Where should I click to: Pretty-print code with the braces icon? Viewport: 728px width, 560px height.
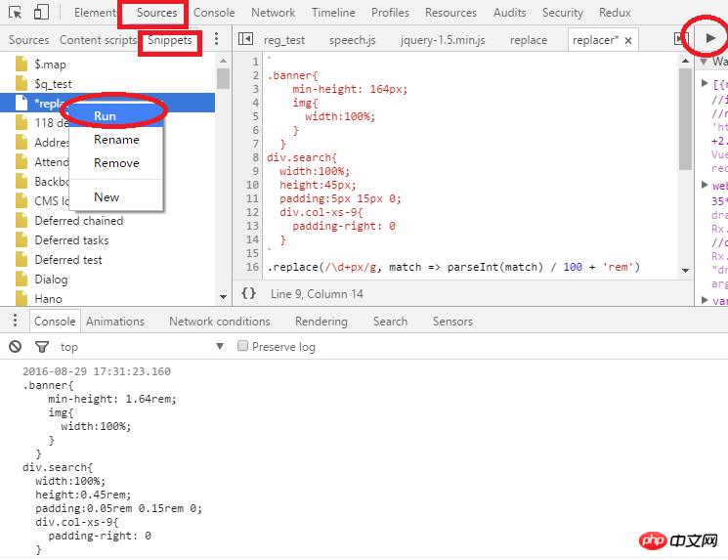pos(248,293)
